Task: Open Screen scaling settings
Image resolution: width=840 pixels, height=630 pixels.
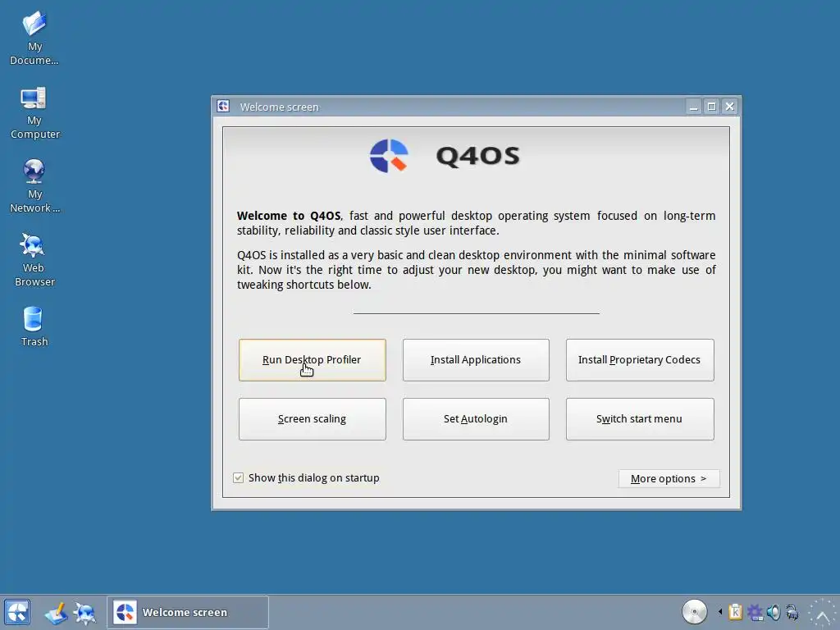Action: coord(312,419)
